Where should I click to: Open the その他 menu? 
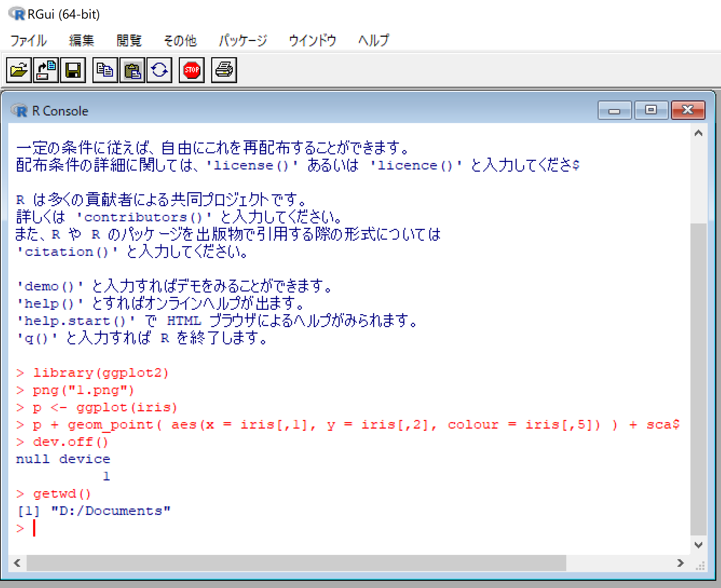point(180,40)
